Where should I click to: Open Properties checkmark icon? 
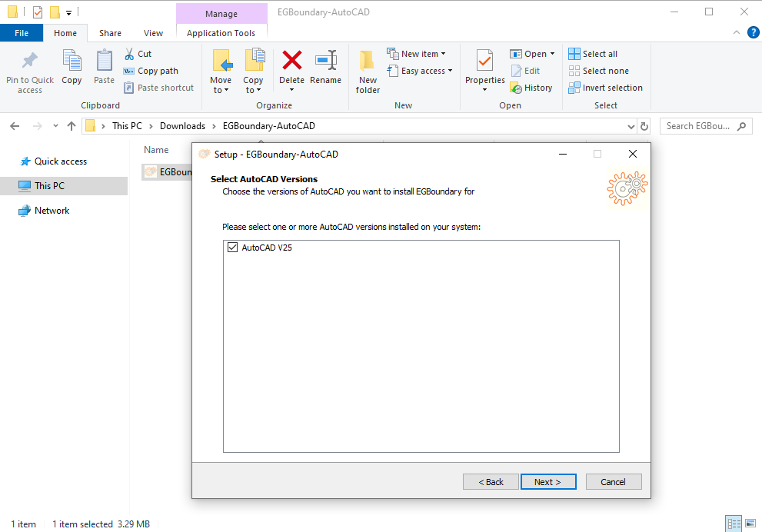(484, 61)
